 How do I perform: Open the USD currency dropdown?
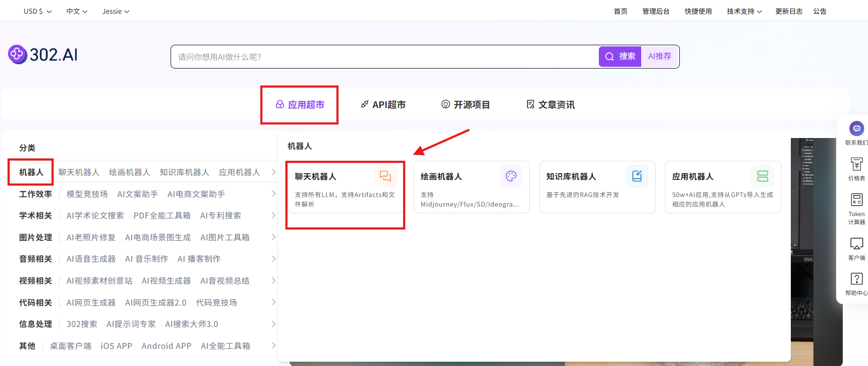pos(37,11)
